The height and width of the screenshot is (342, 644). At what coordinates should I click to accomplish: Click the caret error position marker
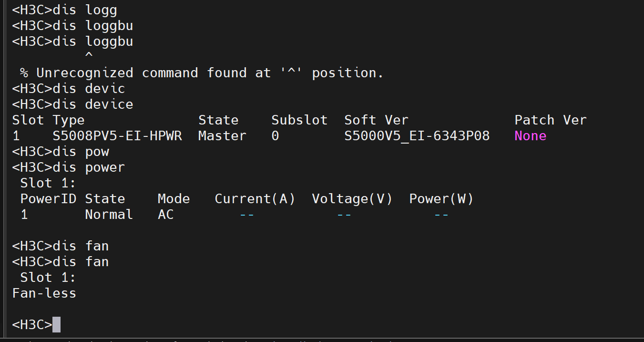tap(89, 57)
